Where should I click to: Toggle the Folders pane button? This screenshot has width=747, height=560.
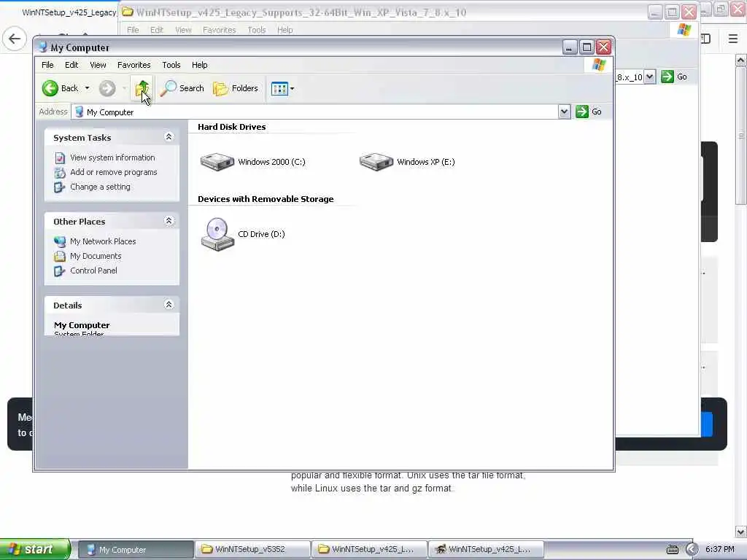(236, 88)
